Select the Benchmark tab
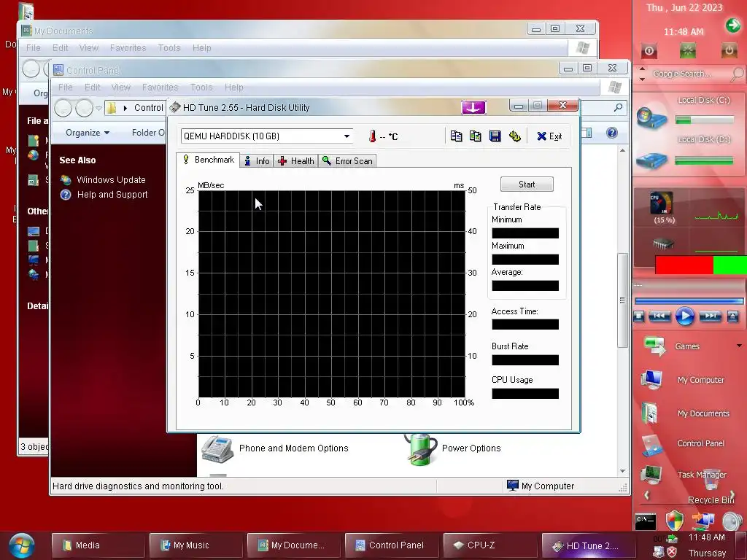The width and height of the screenshot is (747, 560). pyautogui.click(x=208, y=160)
